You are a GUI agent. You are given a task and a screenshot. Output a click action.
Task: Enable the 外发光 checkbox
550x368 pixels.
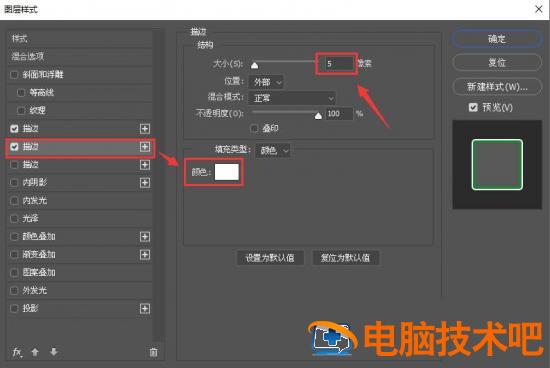click(14, 290)
